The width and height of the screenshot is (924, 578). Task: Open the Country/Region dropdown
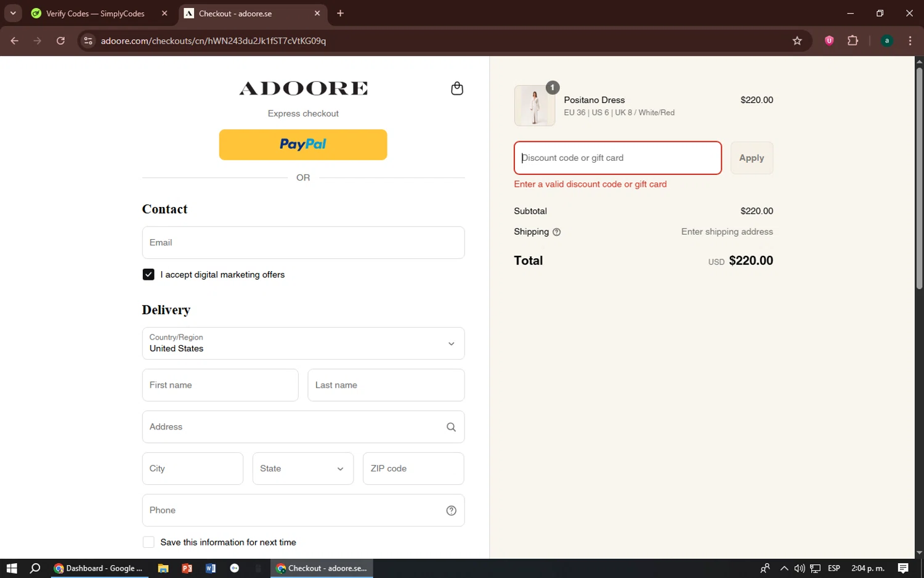(x=303, y=343)
